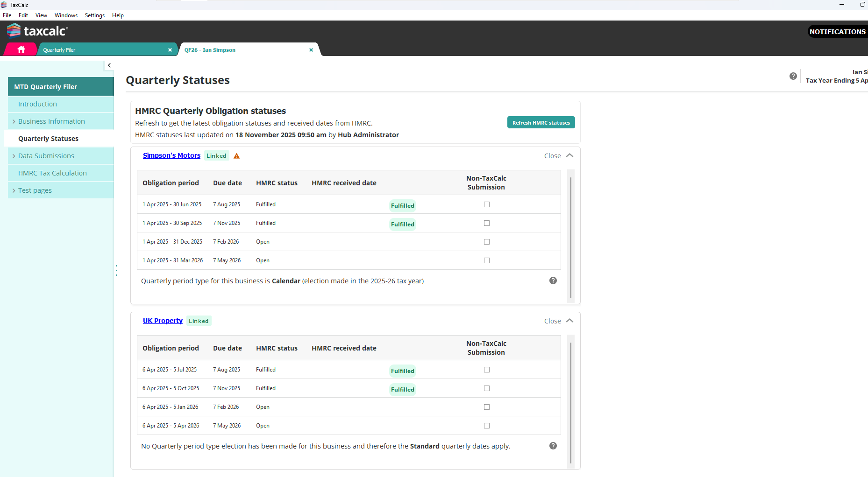Open help icon for Calendar period type

(x=553, y=281)
